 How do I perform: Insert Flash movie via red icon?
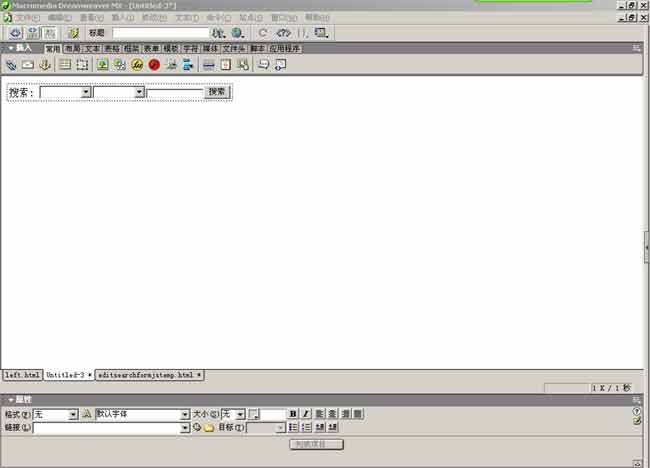[154, 65]
